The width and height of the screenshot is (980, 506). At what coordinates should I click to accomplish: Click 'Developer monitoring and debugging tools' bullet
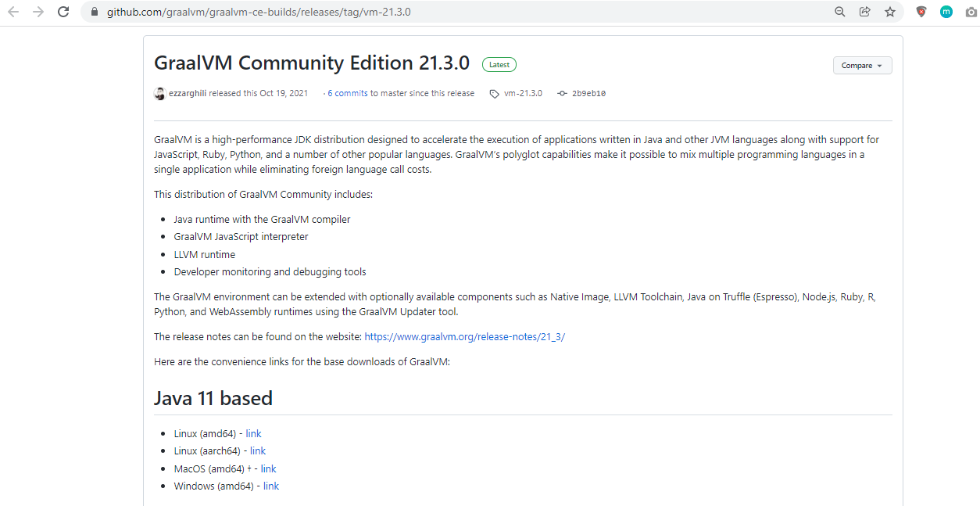point(270,272)
